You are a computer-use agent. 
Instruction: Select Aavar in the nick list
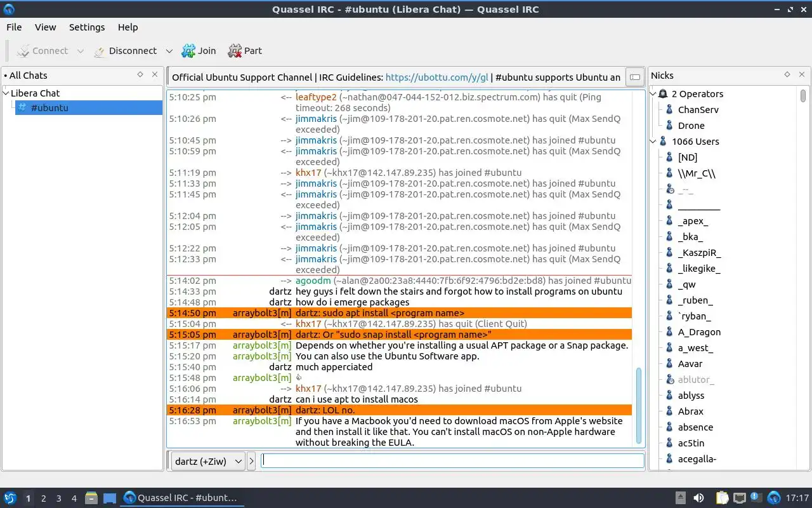click(x=690, y=364)
